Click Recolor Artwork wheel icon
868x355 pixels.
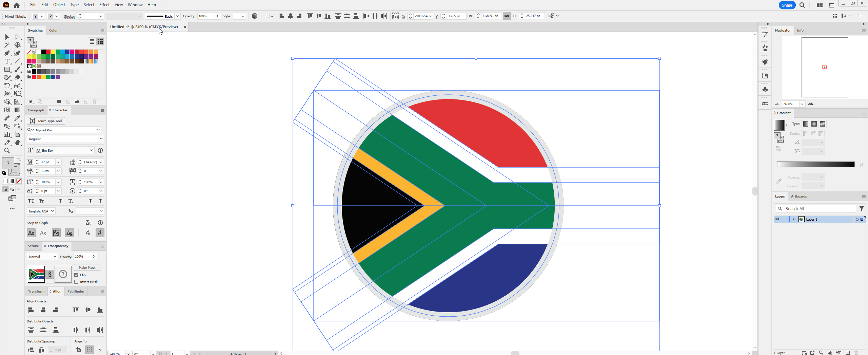[x=255, y=16]
